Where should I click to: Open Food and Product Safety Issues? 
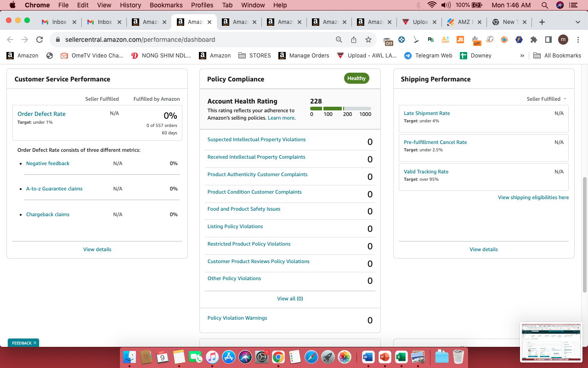click(x=244, y=209)
